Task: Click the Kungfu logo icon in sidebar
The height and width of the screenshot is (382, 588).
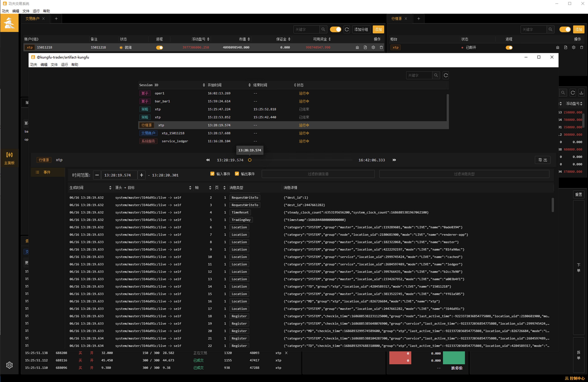Action: pos(9,23)
